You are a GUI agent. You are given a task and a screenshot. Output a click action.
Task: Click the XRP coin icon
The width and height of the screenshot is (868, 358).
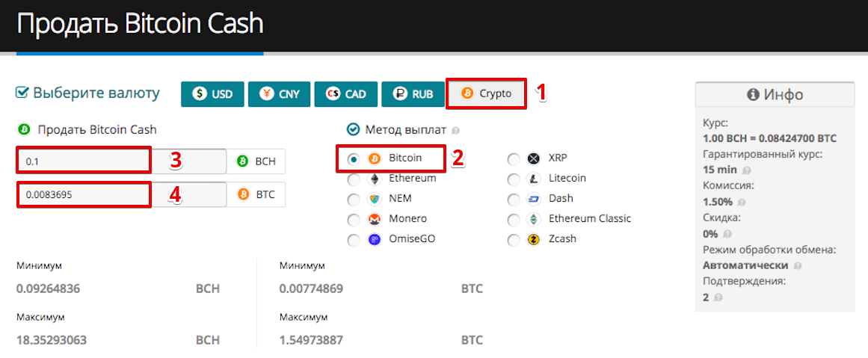(x=534, y=158)
